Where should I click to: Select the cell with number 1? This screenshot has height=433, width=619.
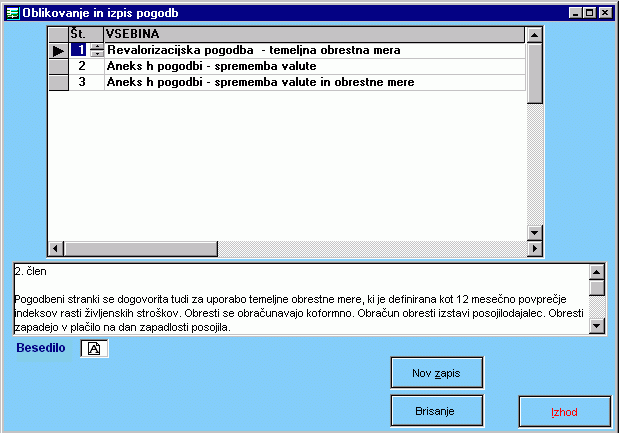coord(79,50)
